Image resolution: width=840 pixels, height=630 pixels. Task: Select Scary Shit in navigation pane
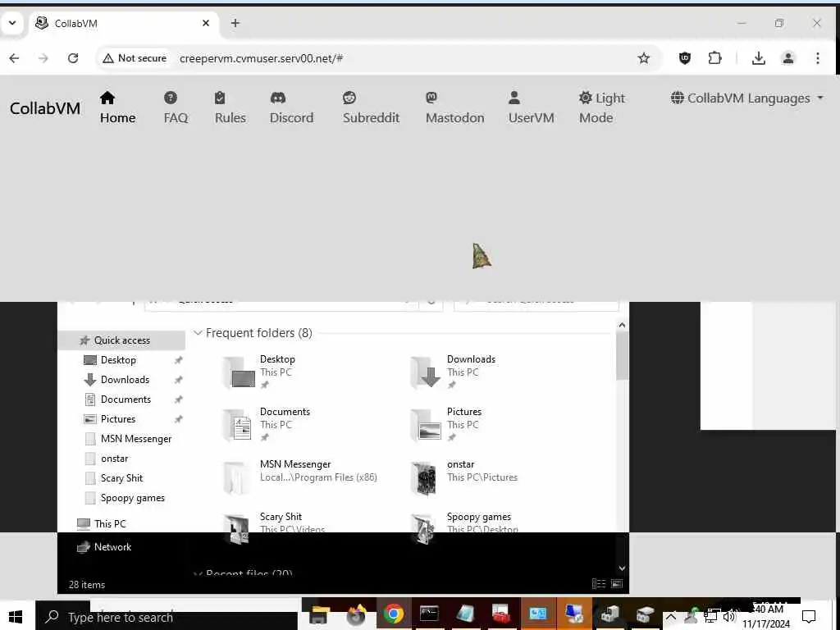click(121, 478)
